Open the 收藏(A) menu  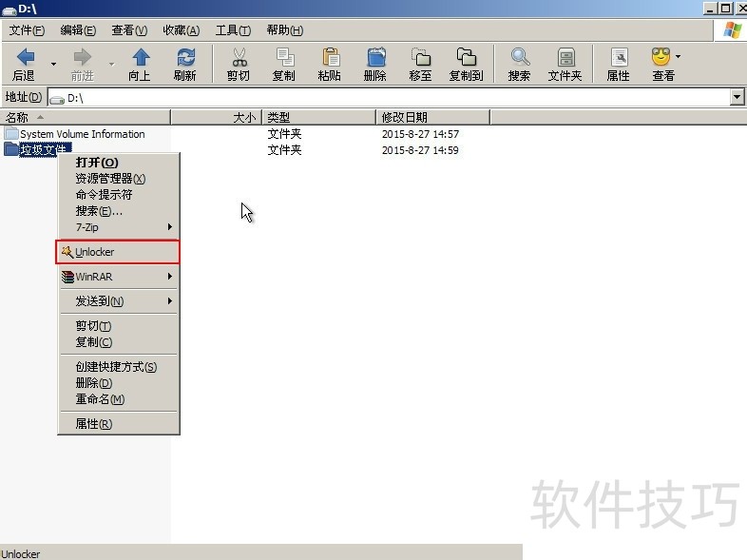coord(181,30)
